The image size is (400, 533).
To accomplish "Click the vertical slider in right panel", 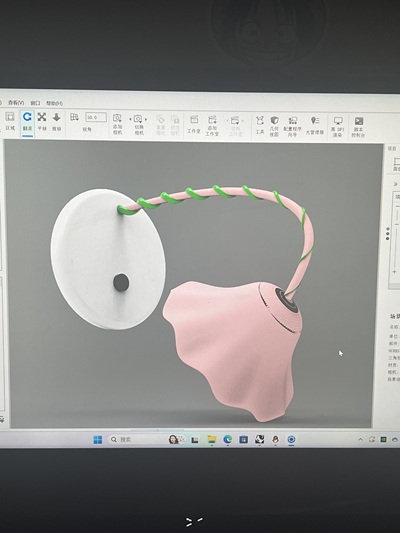I will [x=396, y=238].
